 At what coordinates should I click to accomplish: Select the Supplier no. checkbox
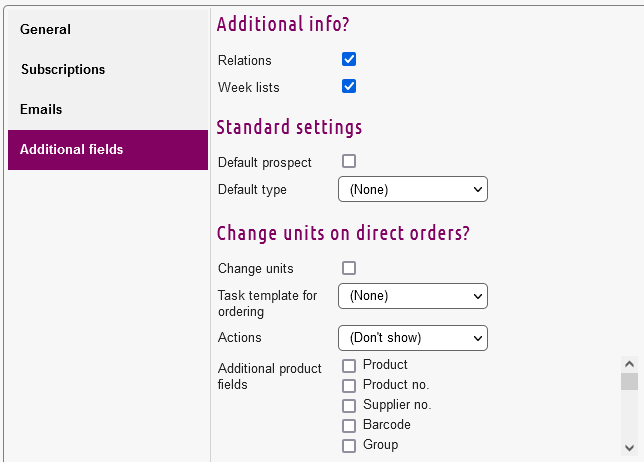tap(349, 406)
